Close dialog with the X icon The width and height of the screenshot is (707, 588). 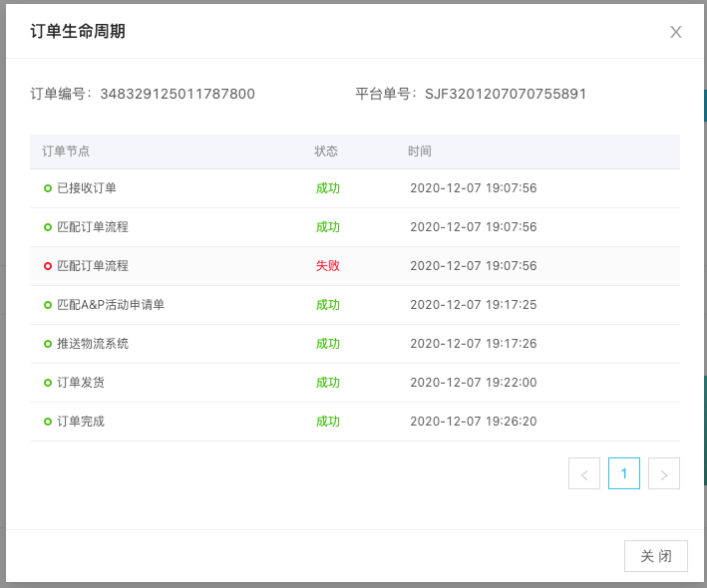(676, 32)
